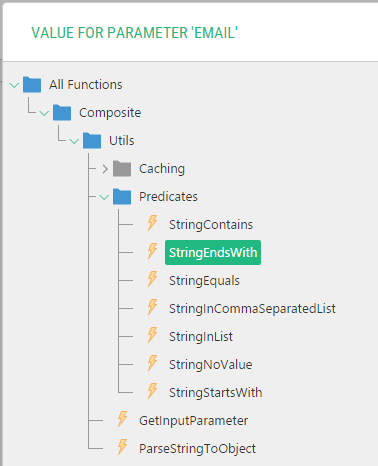The width and height of the screenshot is (378, 466).
Task: Click the function icon next to StringStartsWith
Action: [x=152, y=391]
